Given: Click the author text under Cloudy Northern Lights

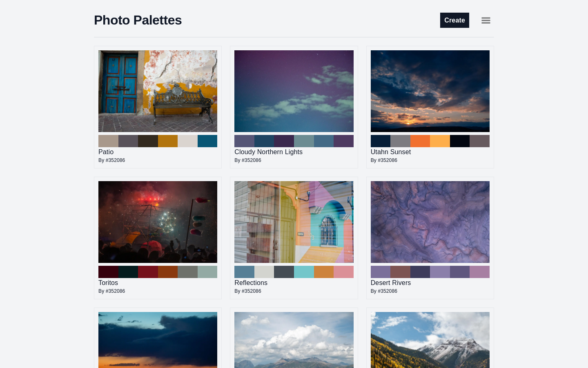Looking at the screenshot, I should 247,160.
